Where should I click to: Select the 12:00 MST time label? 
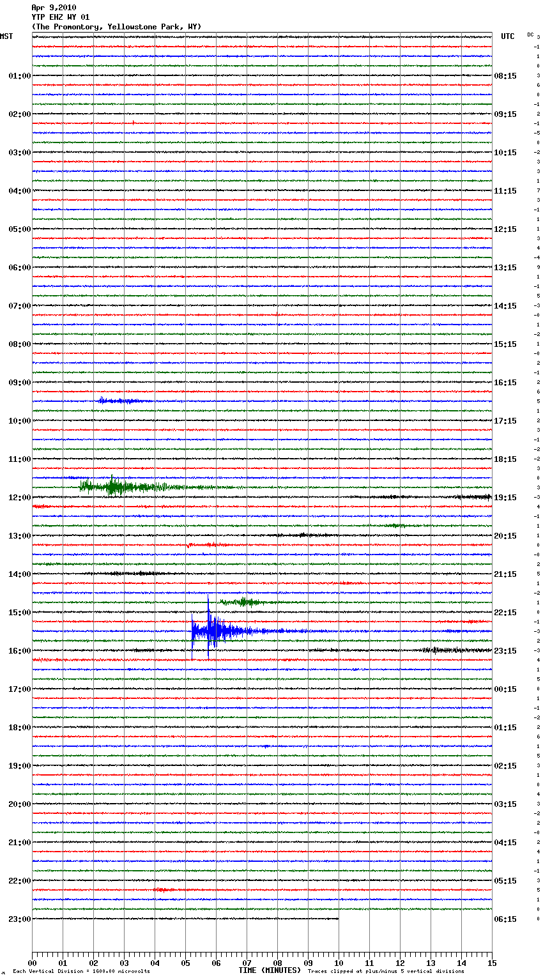click(20, 498)
